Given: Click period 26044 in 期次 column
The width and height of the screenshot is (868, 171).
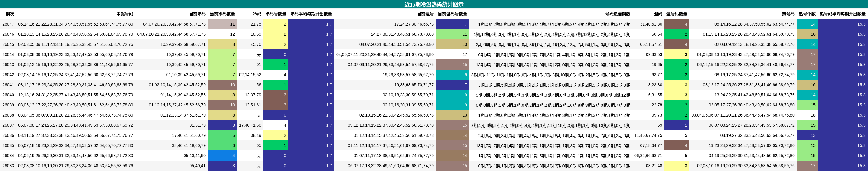Looking at the screenshot, I should pos(8,54).
